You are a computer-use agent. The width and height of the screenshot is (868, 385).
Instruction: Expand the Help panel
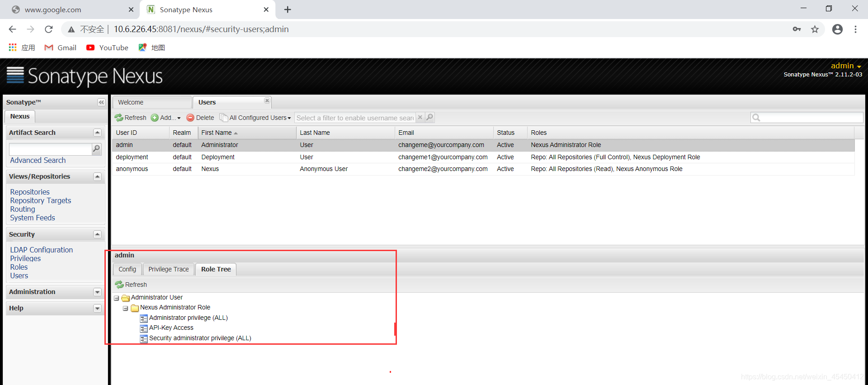pos(97,309)
